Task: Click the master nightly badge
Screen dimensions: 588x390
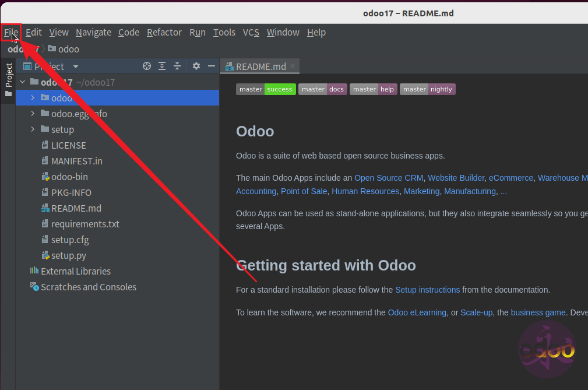Action: pyautogui.click(x=428, y=89)
